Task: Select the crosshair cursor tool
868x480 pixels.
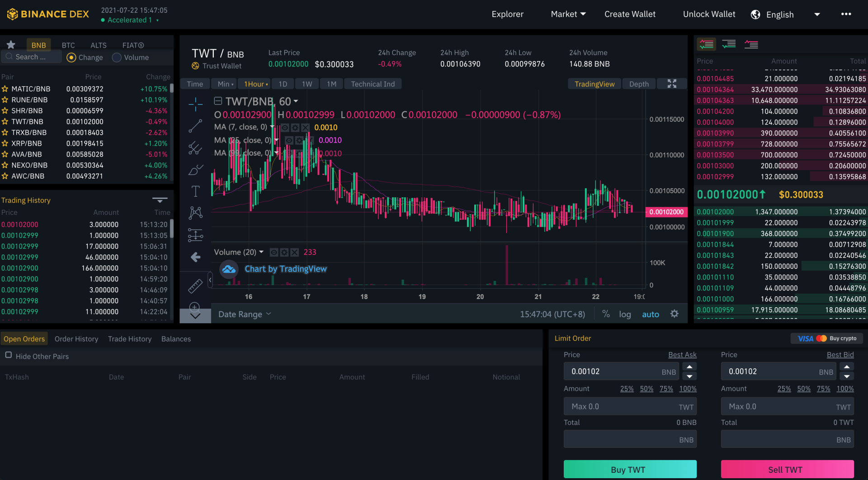Action: coord(195,104)
